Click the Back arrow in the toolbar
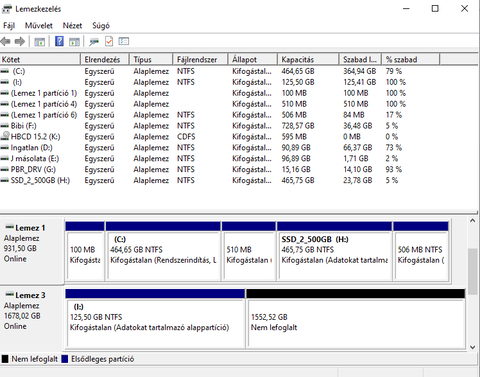Image resolution: width=480 pixels, height=377 pixels. click(5, 42)
